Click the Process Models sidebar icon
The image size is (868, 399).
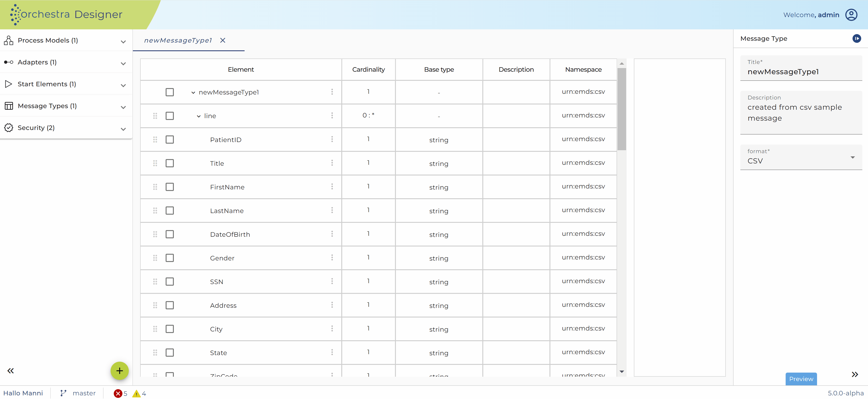[9, 41]
